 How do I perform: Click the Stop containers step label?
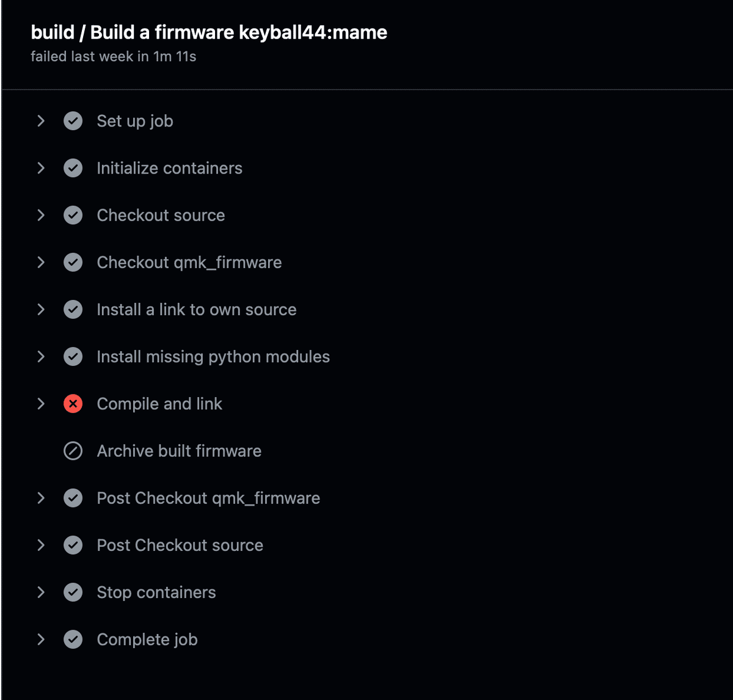point(156,592)
